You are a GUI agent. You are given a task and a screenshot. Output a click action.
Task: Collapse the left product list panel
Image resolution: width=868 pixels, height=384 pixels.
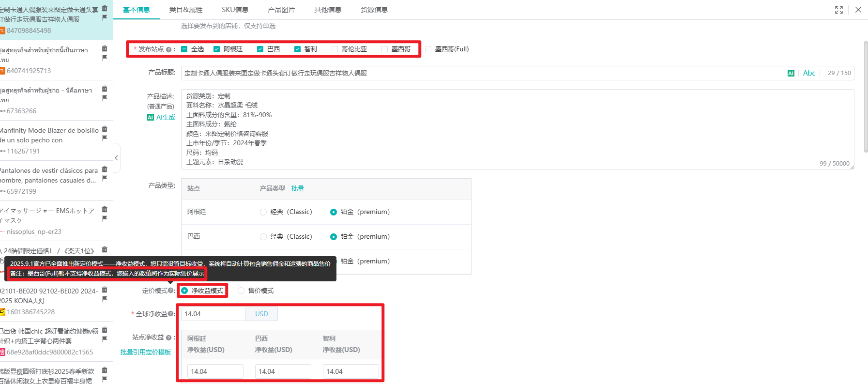click(117, 158)
